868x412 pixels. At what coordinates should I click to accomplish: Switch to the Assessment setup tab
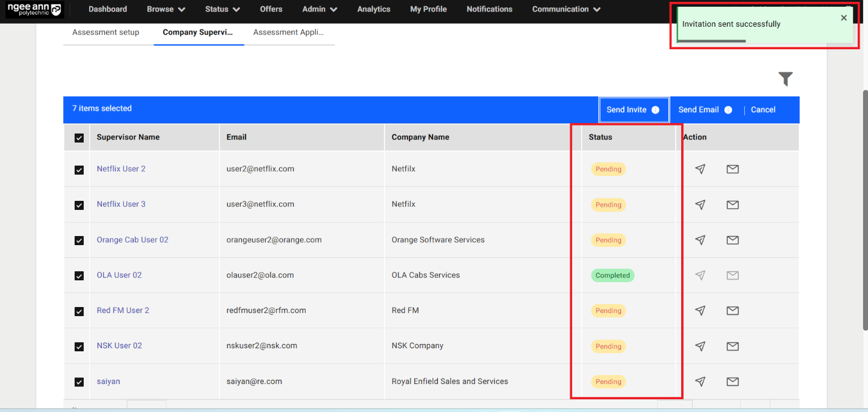(x=106, y=32)
